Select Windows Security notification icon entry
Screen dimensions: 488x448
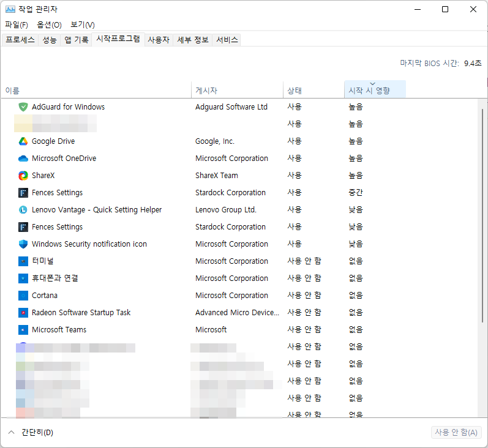89,244
